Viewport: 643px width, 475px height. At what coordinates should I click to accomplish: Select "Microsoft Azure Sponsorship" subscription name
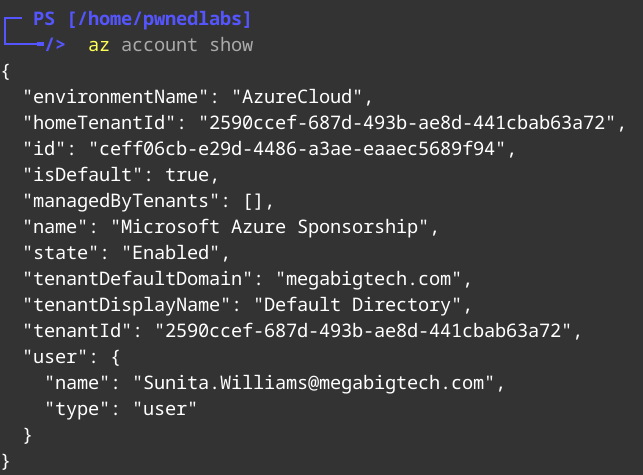274,227
